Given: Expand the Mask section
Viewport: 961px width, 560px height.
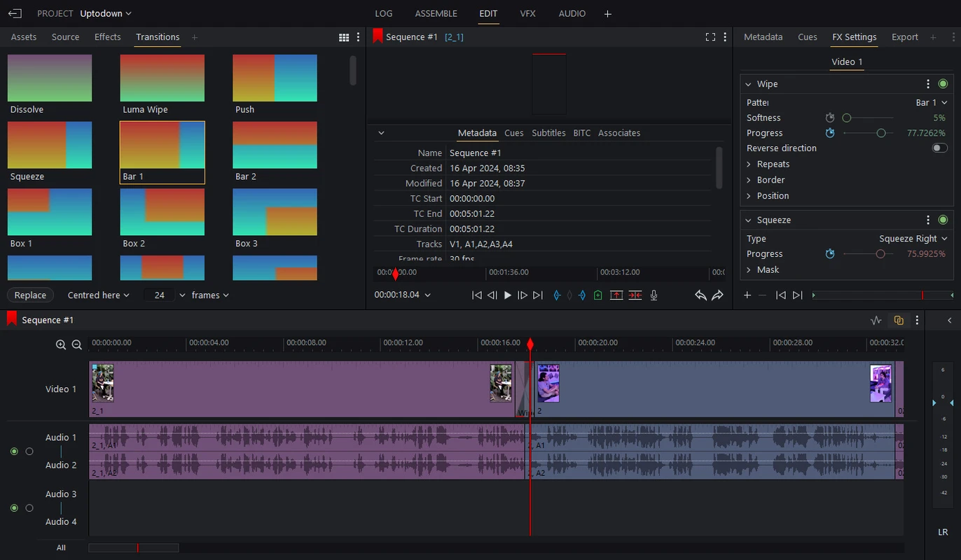Looking at the screenshot, I should pyautogui.click(x=763, y=270).
